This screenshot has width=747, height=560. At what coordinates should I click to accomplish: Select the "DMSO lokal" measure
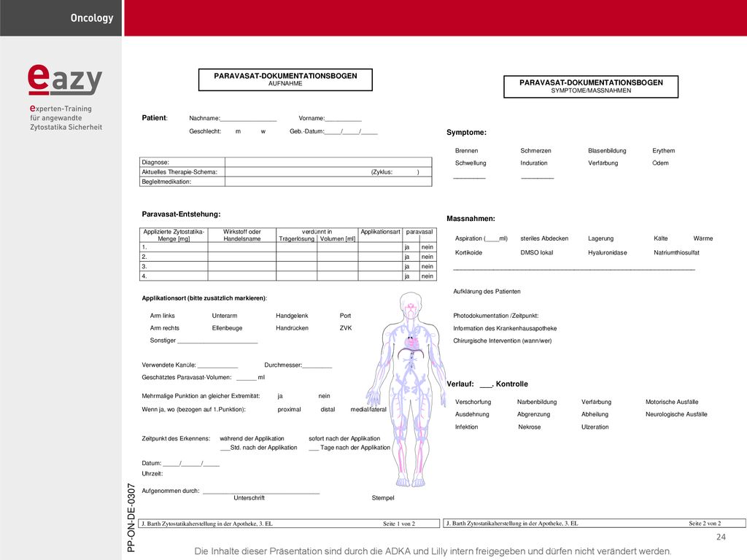click(537, 253)
